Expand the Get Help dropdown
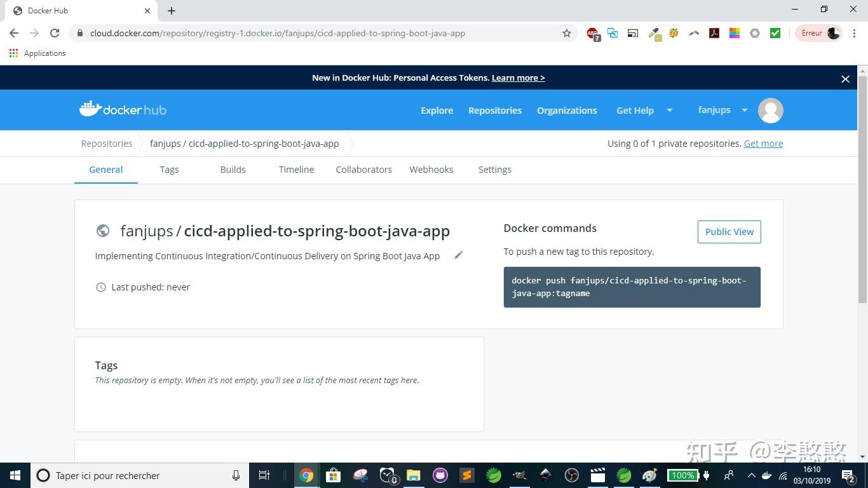This screenshot has width=868, height=488. 643,110
